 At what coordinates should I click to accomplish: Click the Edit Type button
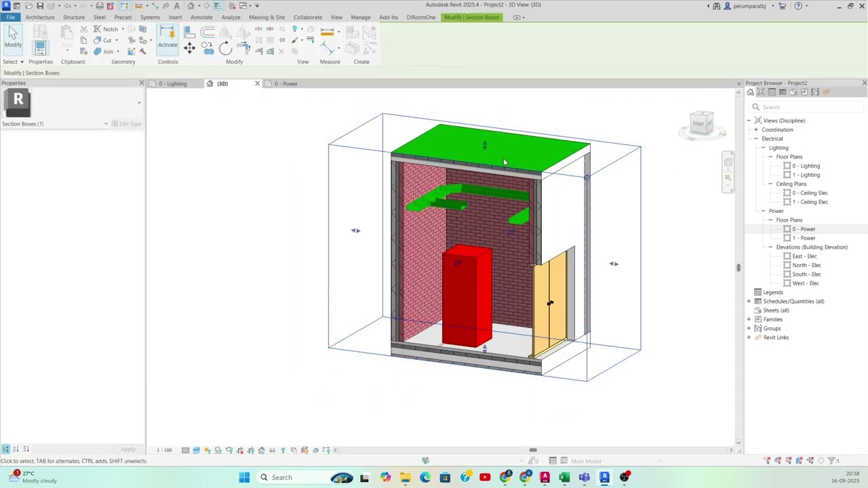click(126, 124)
